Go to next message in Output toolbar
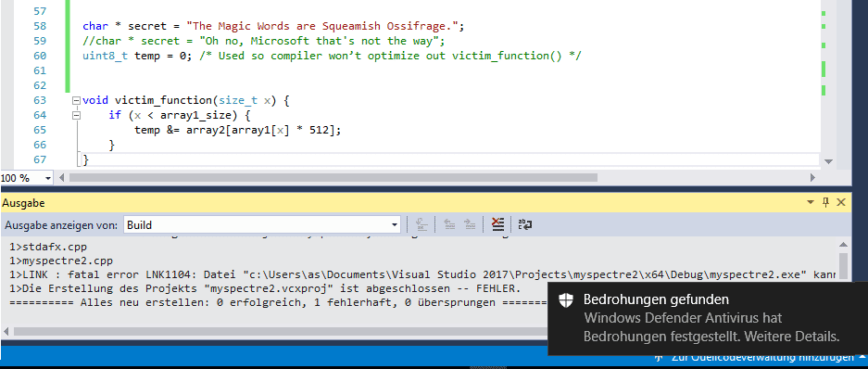Image resolution: width=868 pixels, height=369 pixels. click(470, 224)
